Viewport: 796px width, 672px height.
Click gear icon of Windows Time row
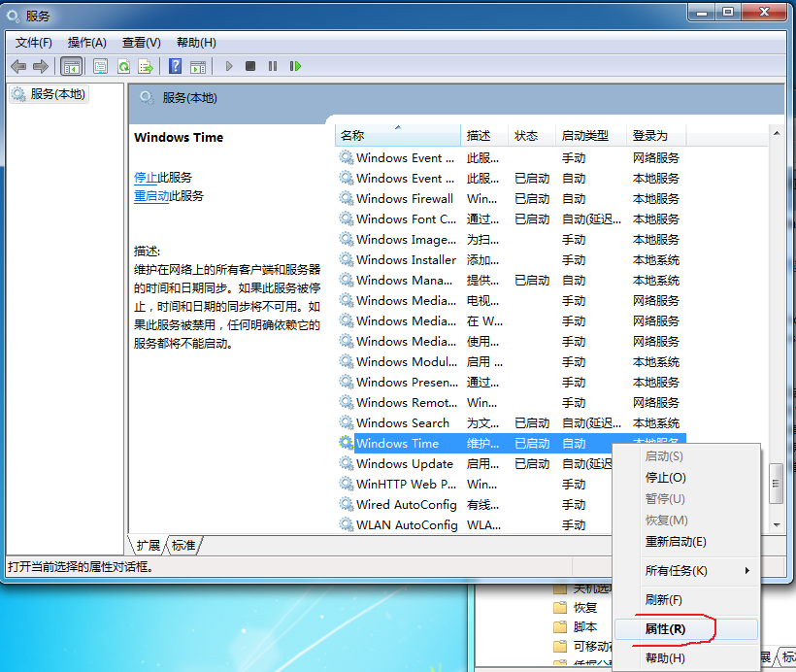[347, 443]
